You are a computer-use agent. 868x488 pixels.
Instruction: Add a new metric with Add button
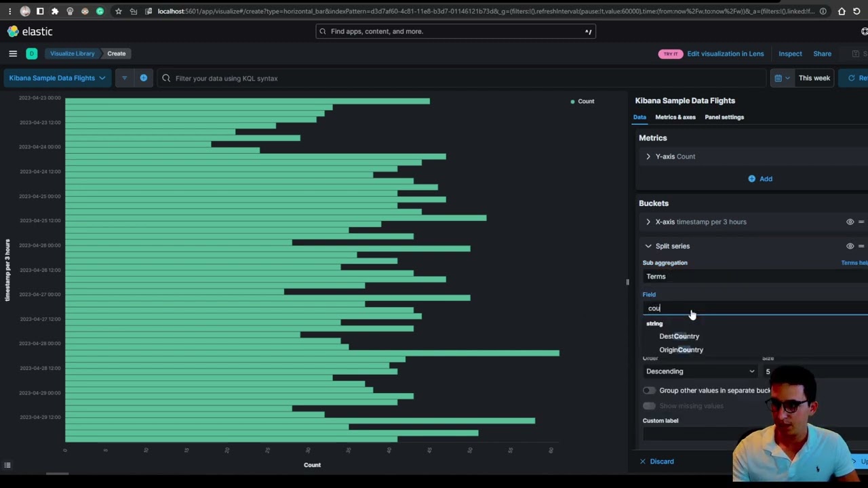[x=760, y=179]
